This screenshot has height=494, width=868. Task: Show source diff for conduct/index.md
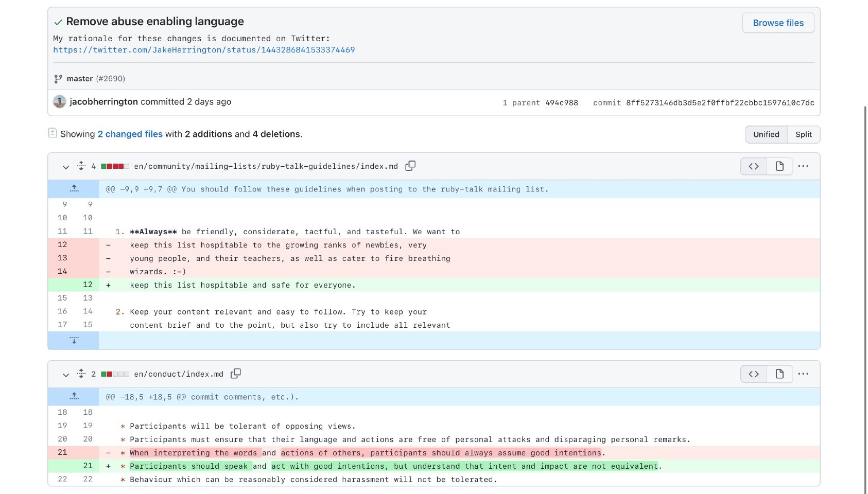tap(754, 374)
